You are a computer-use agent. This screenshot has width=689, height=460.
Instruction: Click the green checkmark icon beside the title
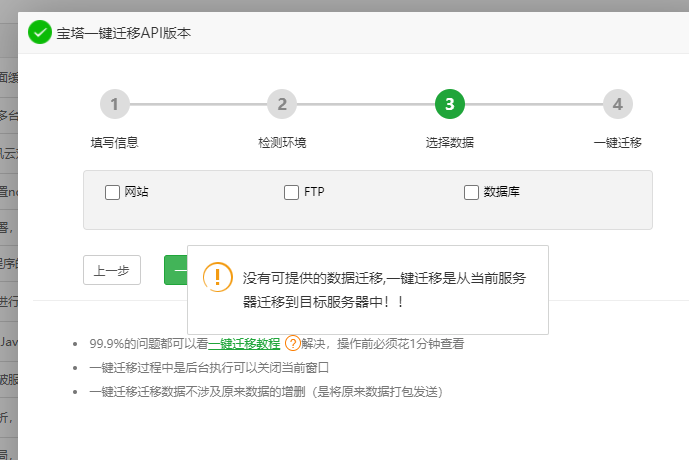pyautogui.click(x=40, y=33)
